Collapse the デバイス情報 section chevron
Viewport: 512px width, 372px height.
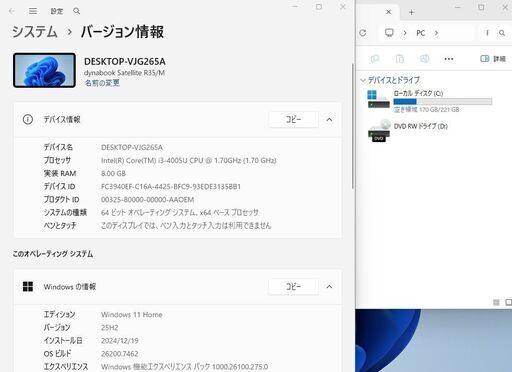click(329, 120)
